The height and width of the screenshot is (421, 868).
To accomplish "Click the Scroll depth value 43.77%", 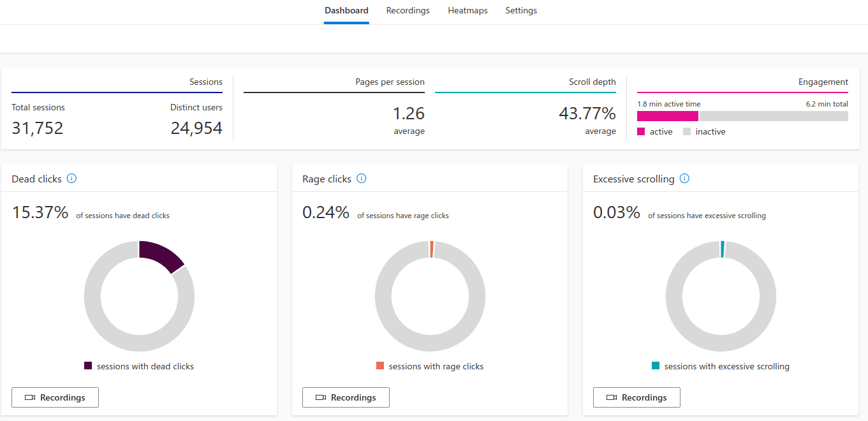I will click(587, 114).
